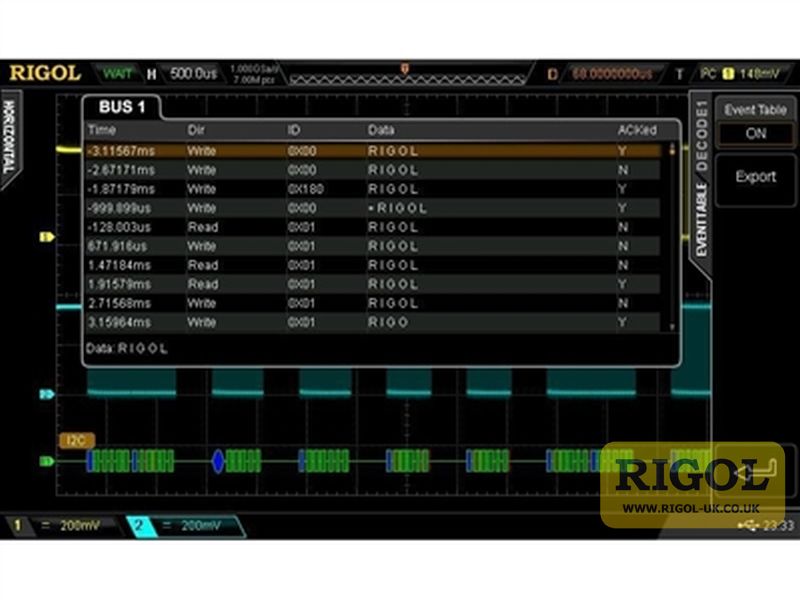The image size is (800, 600).
Task: Click the RIGOL logo in the top bar
Action: 45,73
